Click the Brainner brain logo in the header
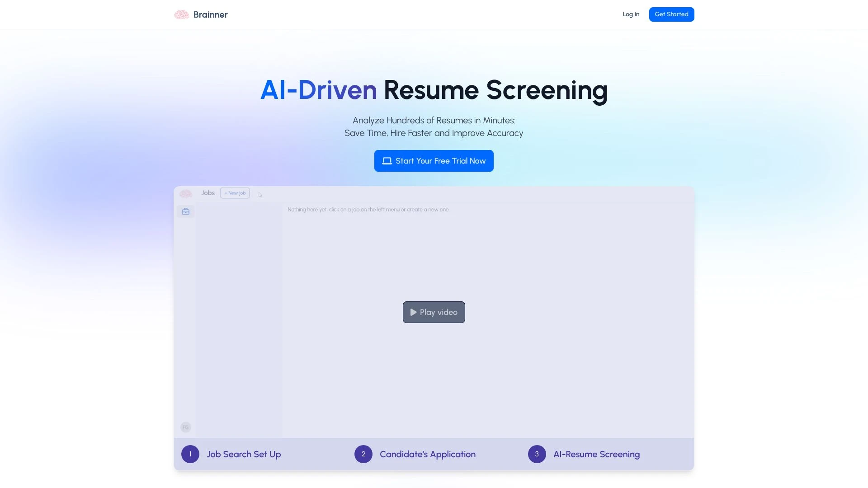The image size is (868, 488). 181,14
